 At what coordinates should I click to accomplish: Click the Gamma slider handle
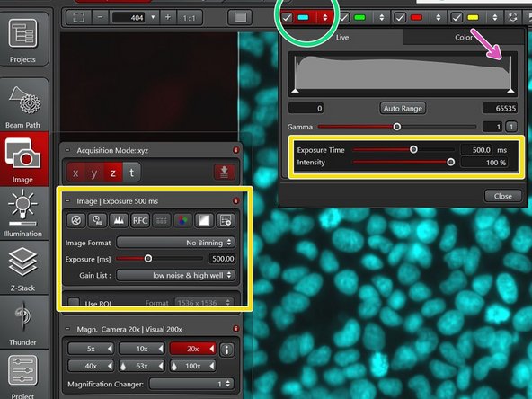click(396, 127)
